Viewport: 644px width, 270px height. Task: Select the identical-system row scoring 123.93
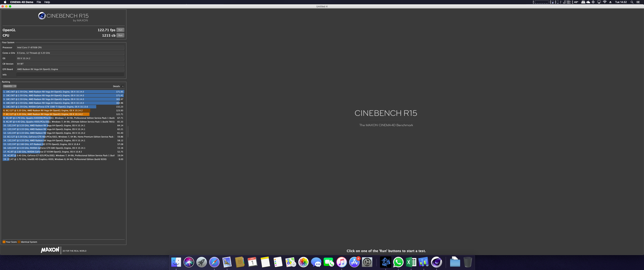click(63, 110)
